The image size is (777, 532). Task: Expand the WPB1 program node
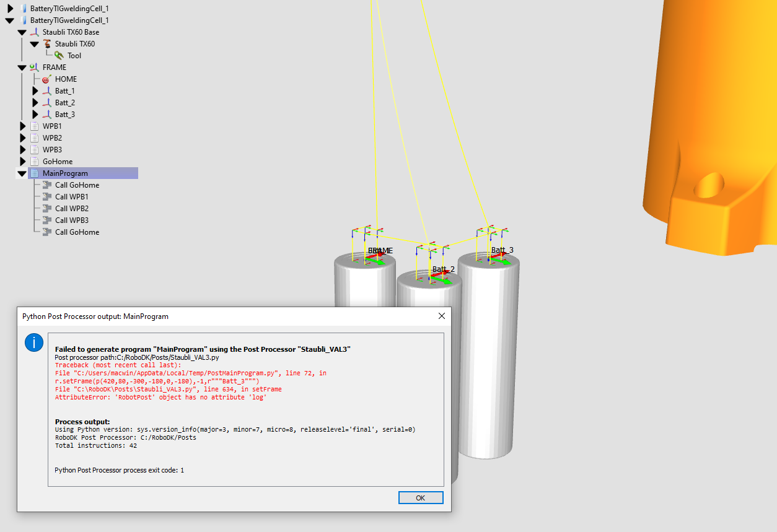[x=24, y=126]
